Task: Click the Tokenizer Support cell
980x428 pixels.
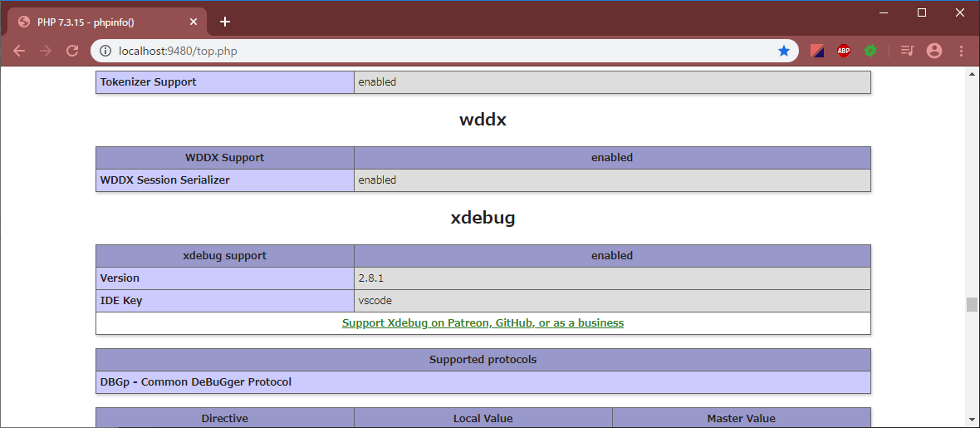Action: [225, 82]
